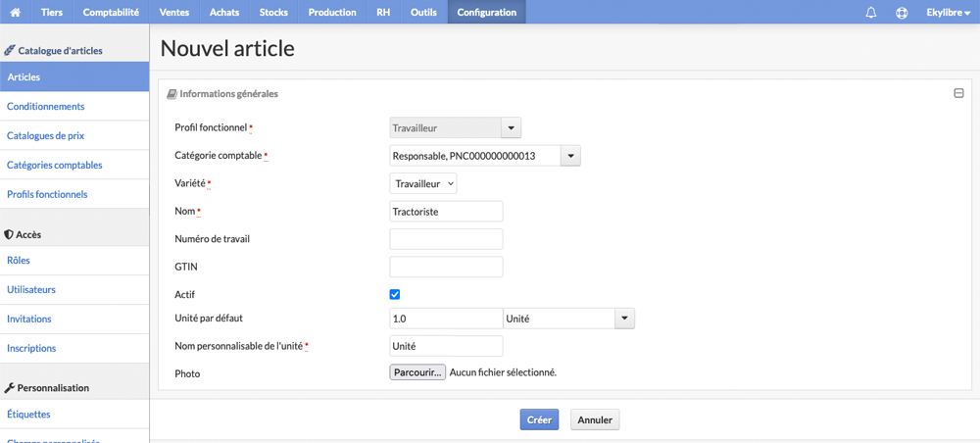Click the Numéro de travail field

click(446, 239)
